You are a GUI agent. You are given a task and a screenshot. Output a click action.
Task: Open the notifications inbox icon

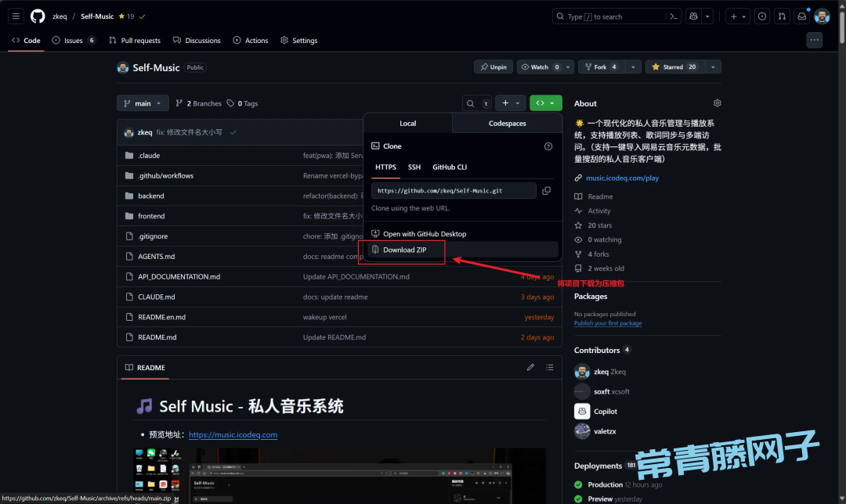[801, 16]
